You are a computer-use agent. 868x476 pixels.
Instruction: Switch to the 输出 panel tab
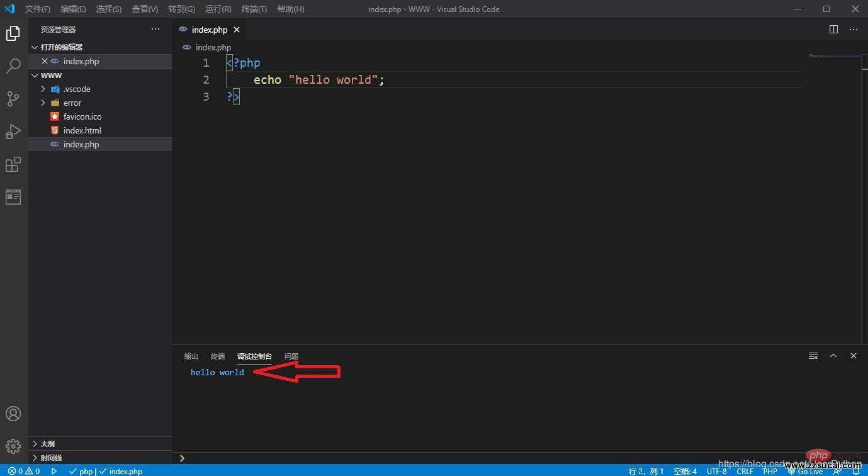(x=191, y=356)
